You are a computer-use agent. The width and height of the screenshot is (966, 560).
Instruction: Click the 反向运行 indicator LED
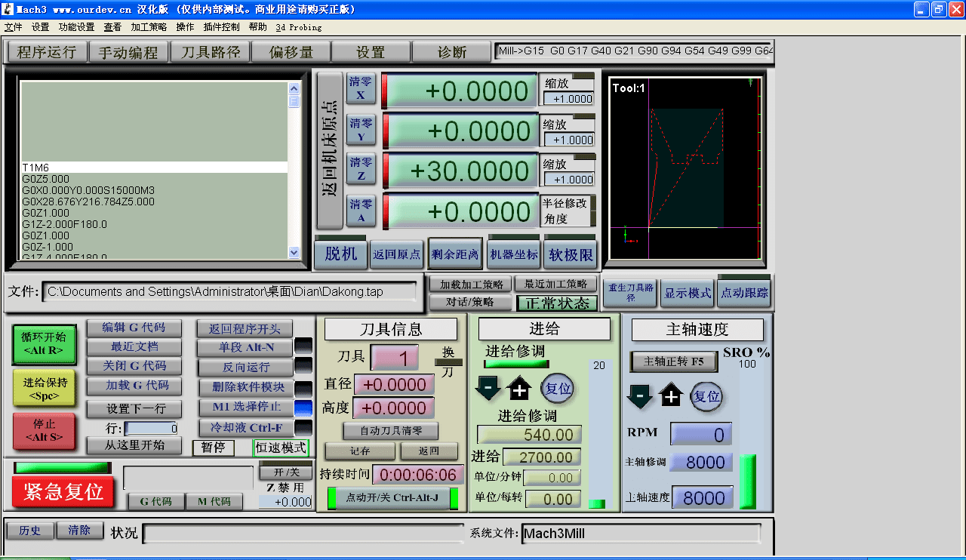coord(303,366)
